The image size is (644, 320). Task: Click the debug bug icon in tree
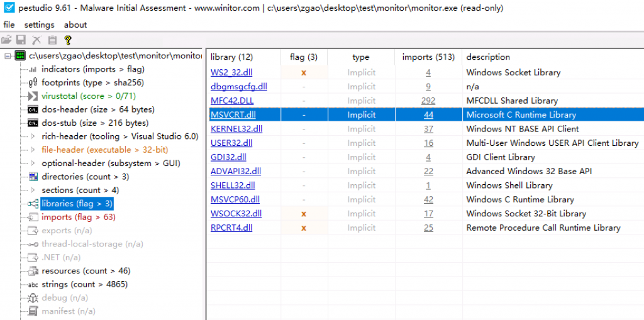click(33, 298)
